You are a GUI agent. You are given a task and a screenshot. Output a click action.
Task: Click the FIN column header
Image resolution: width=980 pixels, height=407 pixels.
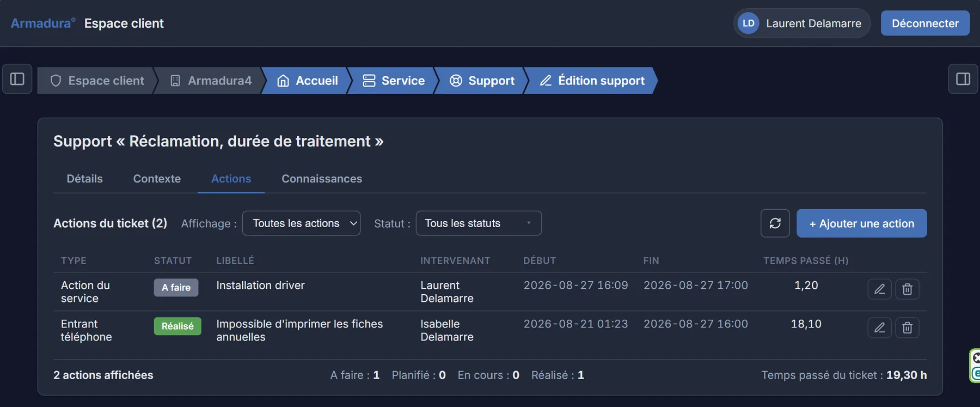[x=651, y=260]
